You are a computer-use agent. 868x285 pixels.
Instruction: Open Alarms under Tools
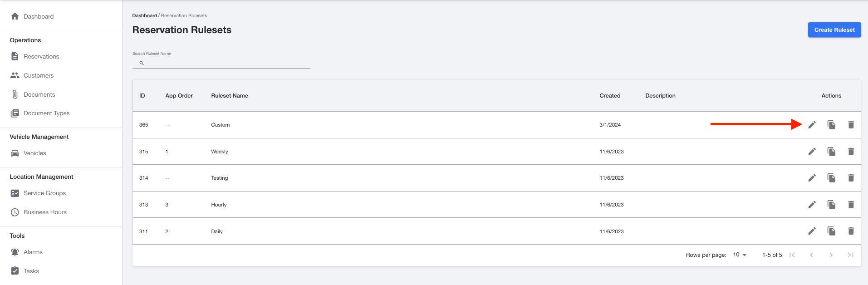tap(33, 252)
